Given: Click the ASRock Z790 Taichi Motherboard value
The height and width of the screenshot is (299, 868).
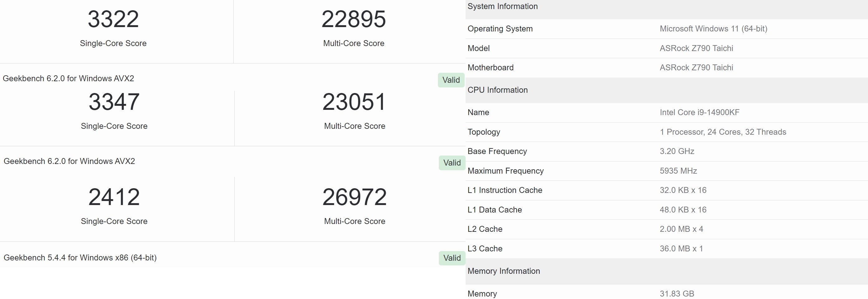Looking at the screenshot, I should pyautogui.click(x=696, y=67).
